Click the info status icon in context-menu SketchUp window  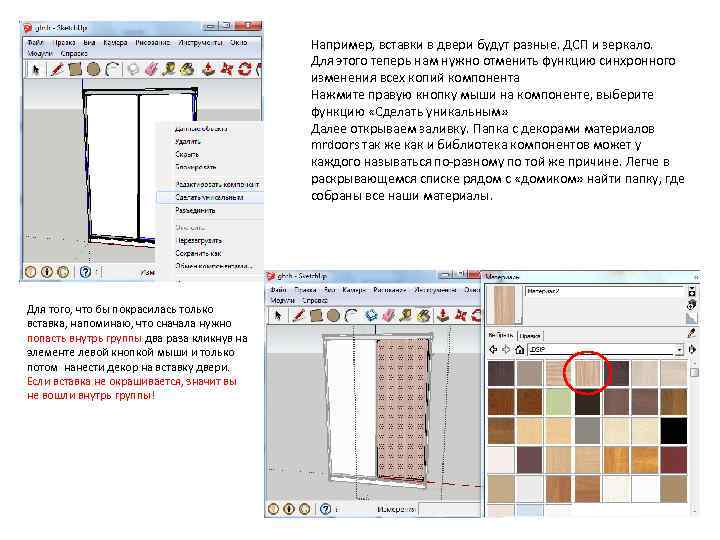[x=47, y=272]
